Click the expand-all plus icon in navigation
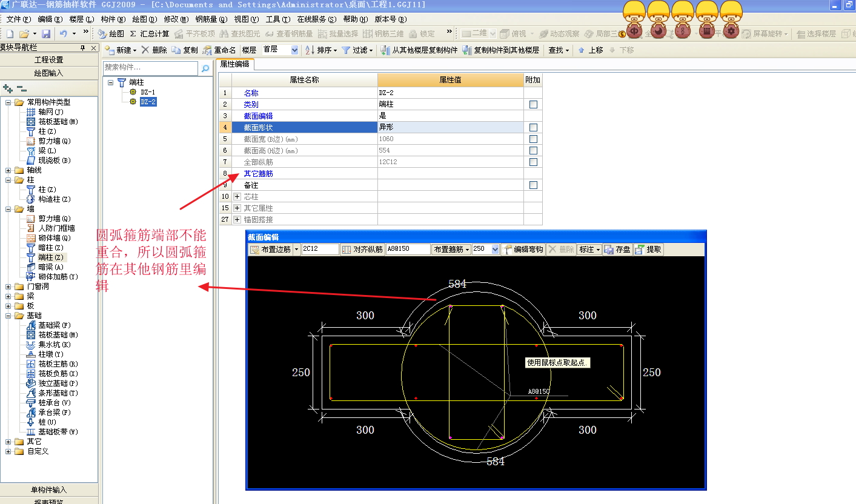The image size is (856, 504). (x=7, y=88)
